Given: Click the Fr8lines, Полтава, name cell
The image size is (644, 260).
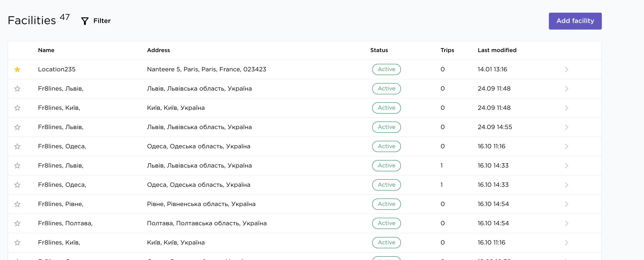Looking at the screenshot, I should pyautogui.click(x=65, y=223).
